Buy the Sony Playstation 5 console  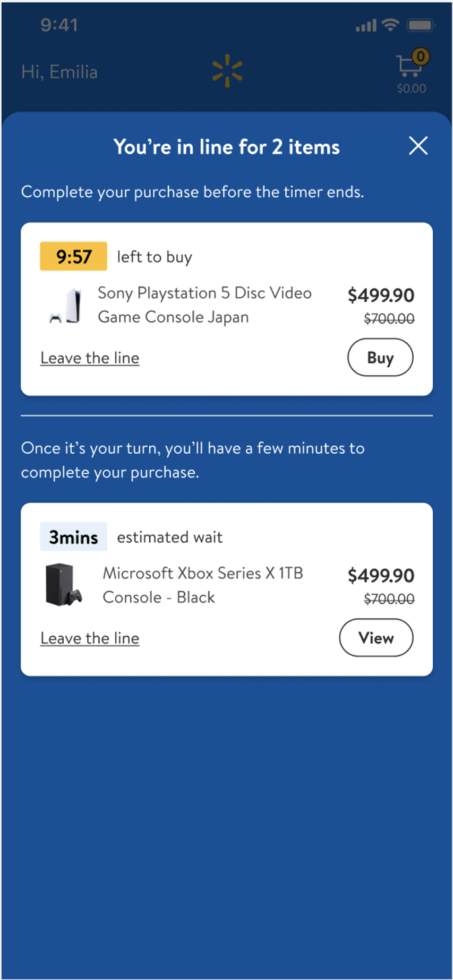380,357
